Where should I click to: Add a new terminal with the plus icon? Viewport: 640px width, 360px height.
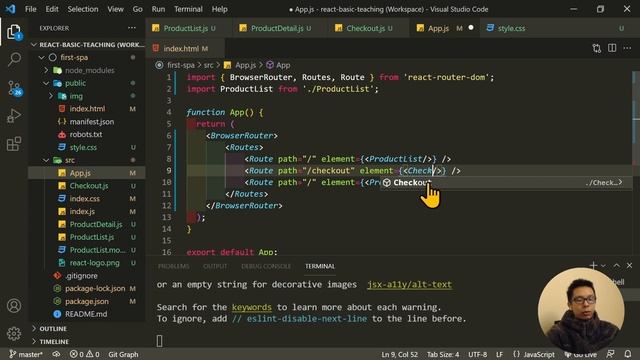(593, 265)
